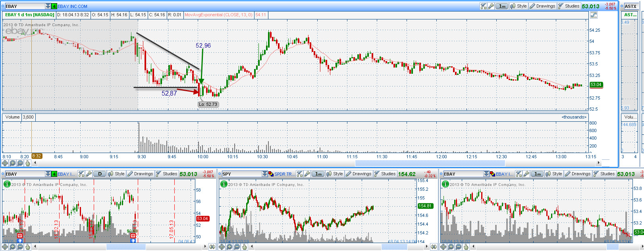
Task: Click the green level indicator next to EBAY INC COM
Action: point(54,6)
